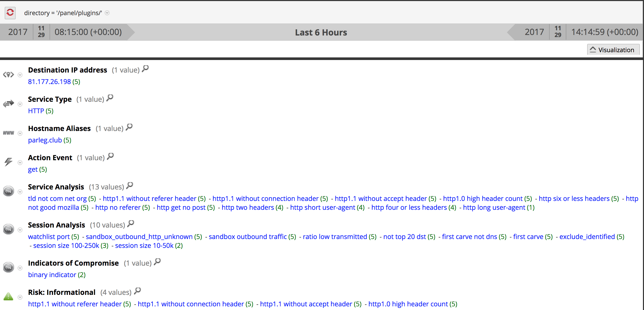Open options arrow beside Service Type

point(20,104)
